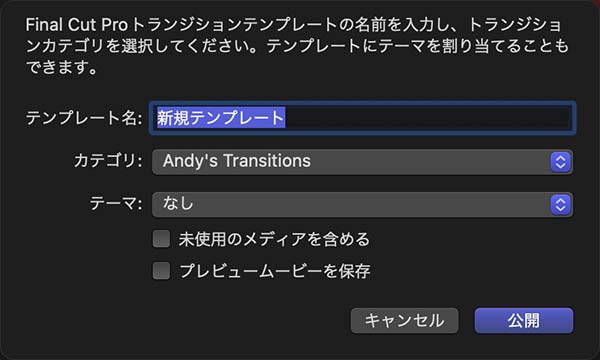Enable the 未使用のメディアを含める checkbox
600x360 pixels.
[161, 239]
